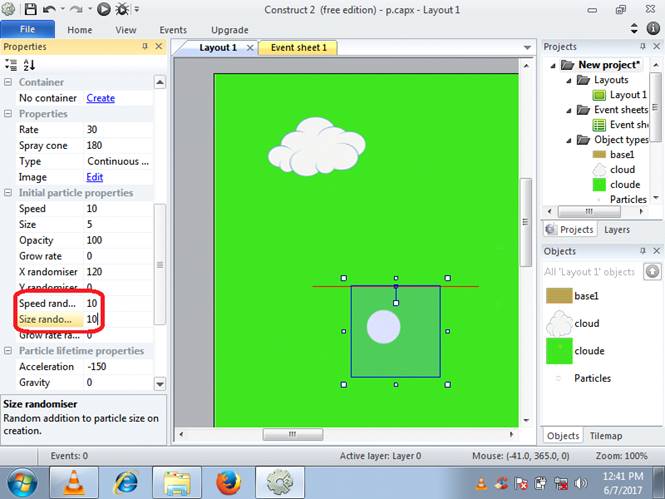Viewport: 665px width, 499px height.
Task: Collapse the Properties section
Action: point(8,114)
